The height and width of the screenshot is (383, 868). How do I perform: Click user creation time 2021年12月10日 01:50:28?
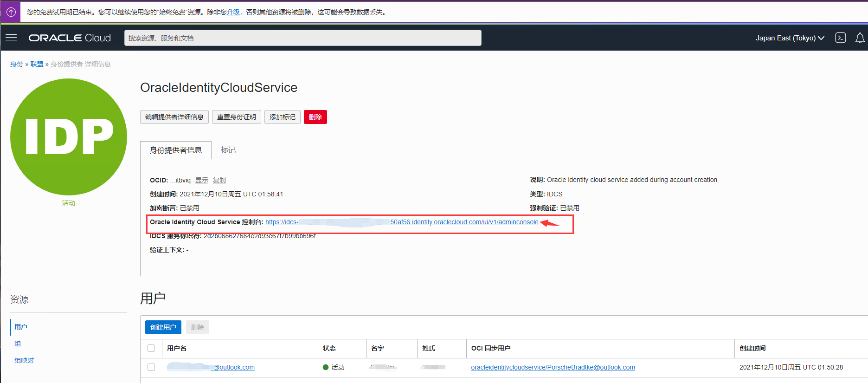pyautogui.click(x=791, y=367)
